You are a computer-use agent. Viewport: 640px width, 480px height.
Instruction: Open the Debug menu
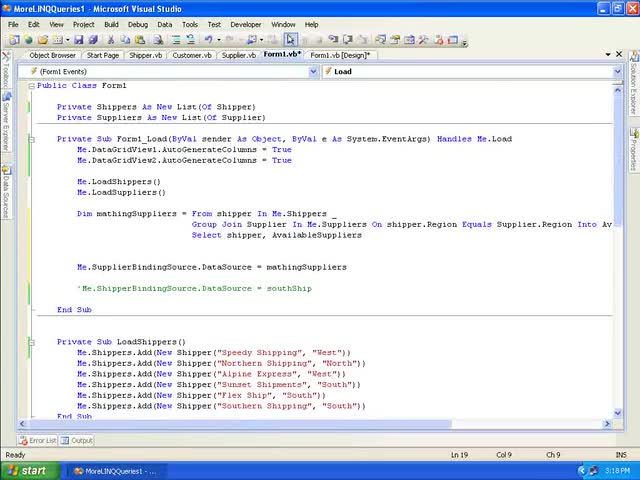pos(138,24)
